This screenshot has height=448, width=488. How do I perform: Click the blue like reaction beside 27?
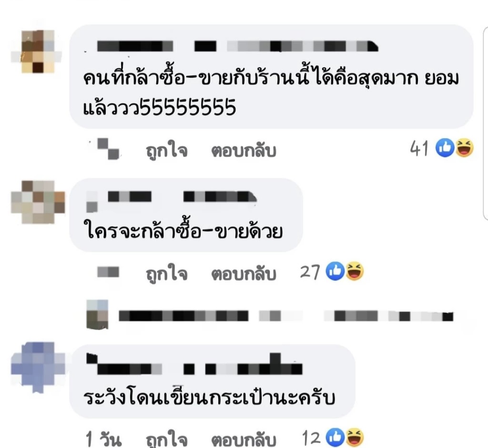click(335, 271)
